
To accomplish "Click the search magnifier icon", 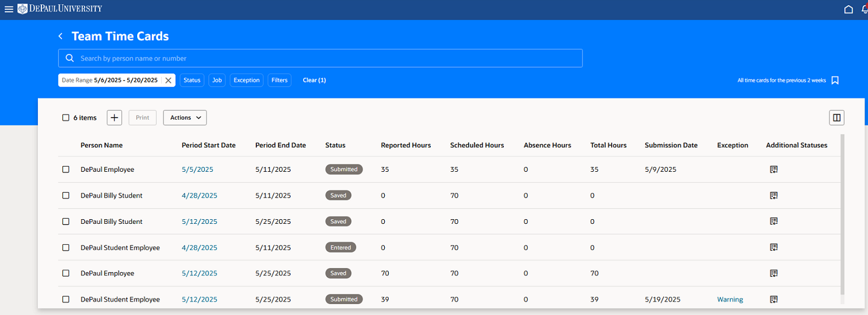I will [69, 58].
